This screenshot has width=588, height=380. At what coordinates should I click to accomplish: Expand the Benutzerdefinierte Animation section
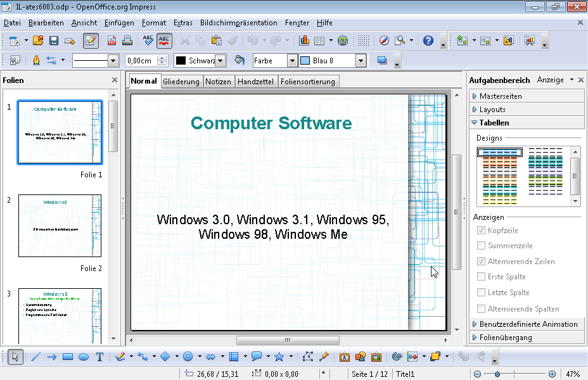click(x=527, y=324)
